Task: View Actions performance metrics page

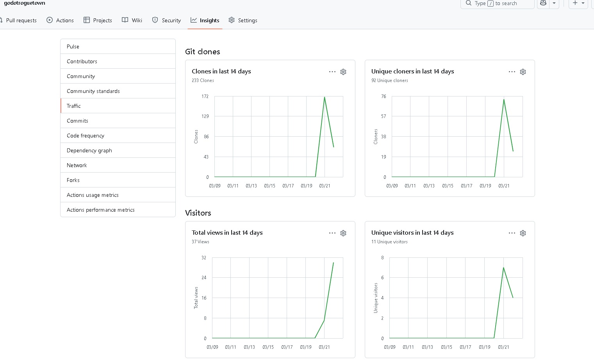Action: coord(101,210)
